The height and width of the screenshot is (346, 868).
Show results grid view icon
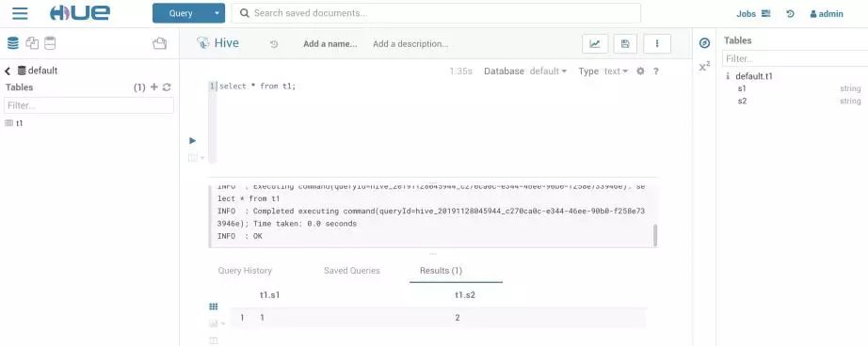[213, 307]
